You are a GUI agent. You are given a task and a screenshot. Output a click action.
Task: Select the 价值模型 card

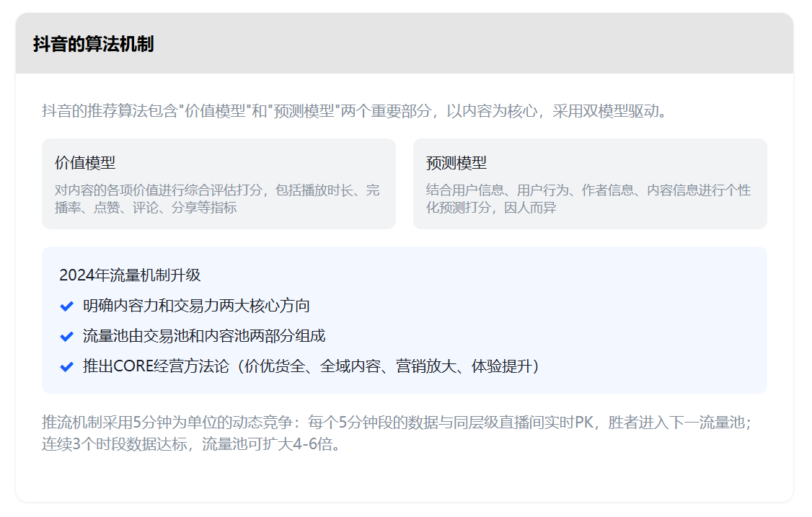(219, 183)
